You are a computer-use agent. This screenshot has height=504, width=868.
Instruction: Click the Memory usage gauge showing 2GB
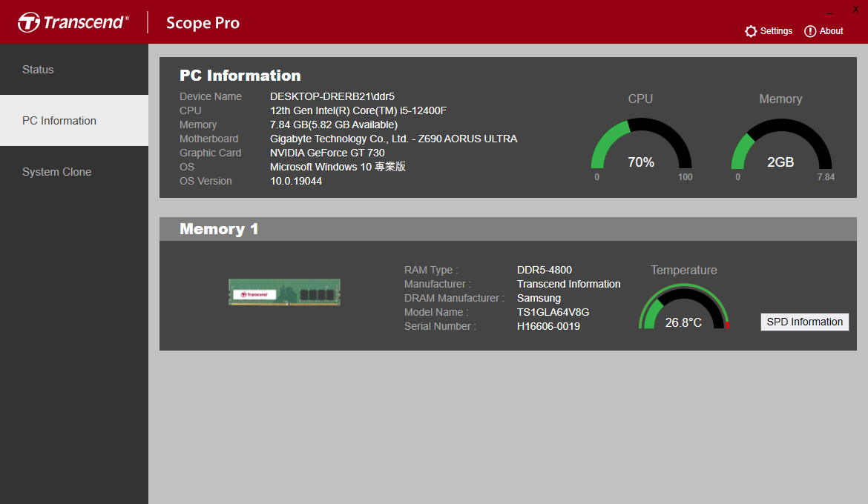781,144
